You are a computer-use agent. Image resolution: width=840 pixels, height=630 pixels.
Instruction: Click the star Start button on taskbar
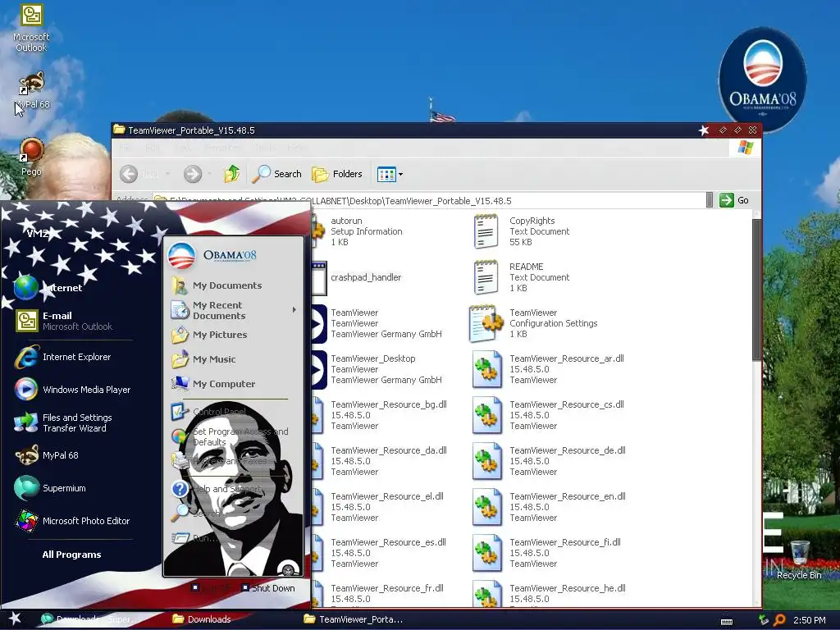click(x=15, y=619)
